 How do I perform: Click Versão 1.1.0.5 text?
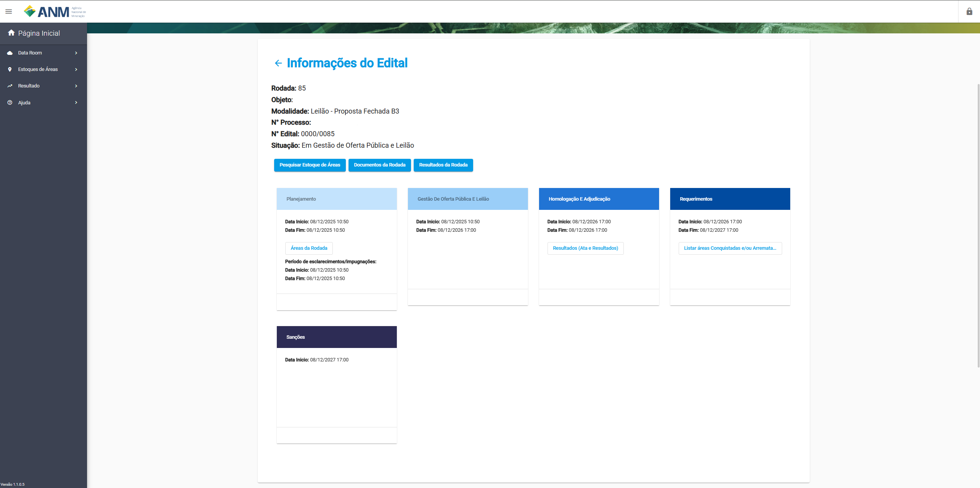[13, 484]
